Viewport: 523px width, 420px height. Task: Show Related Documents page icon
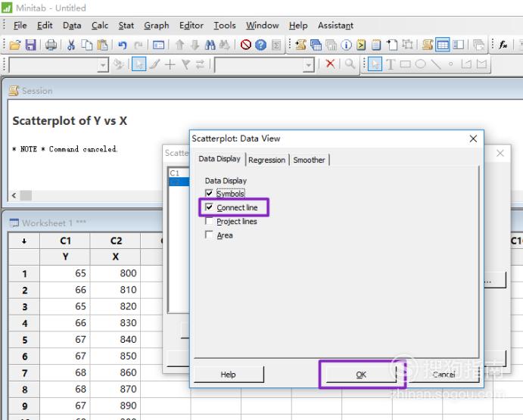[392, 45]
